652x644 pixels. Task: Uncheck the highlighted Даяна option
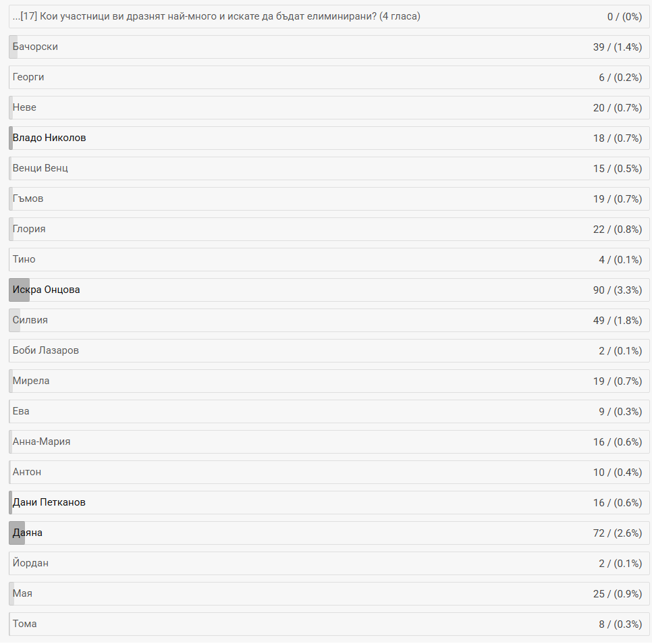pos(329,533)
